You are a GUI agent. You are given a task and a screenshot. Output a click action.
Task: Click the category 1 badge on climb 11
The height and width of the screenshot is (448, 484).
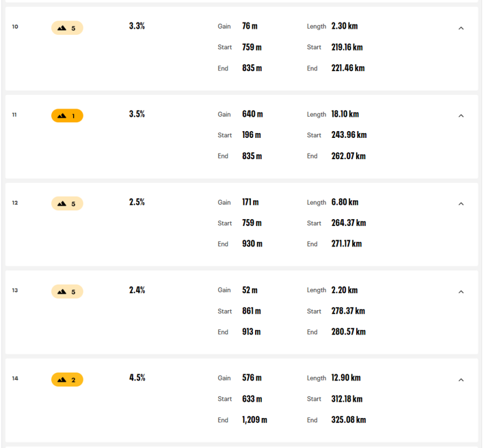67,116
